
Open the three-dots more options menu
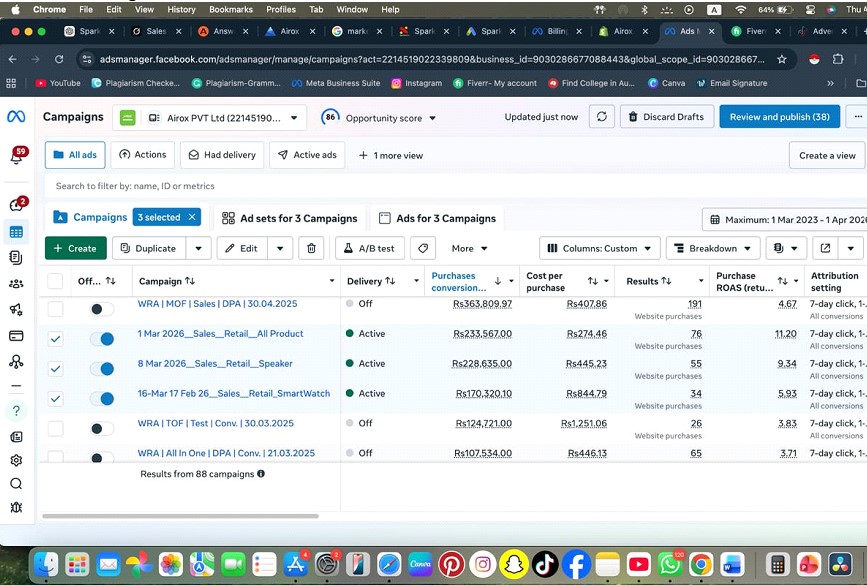(858, 117)
